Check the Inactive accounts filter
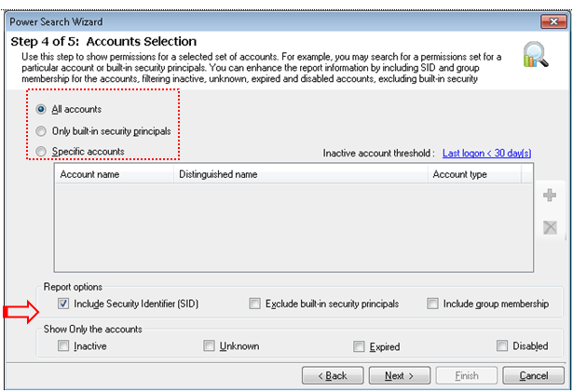Screen dimensions: 573x392 click(63, 345)
